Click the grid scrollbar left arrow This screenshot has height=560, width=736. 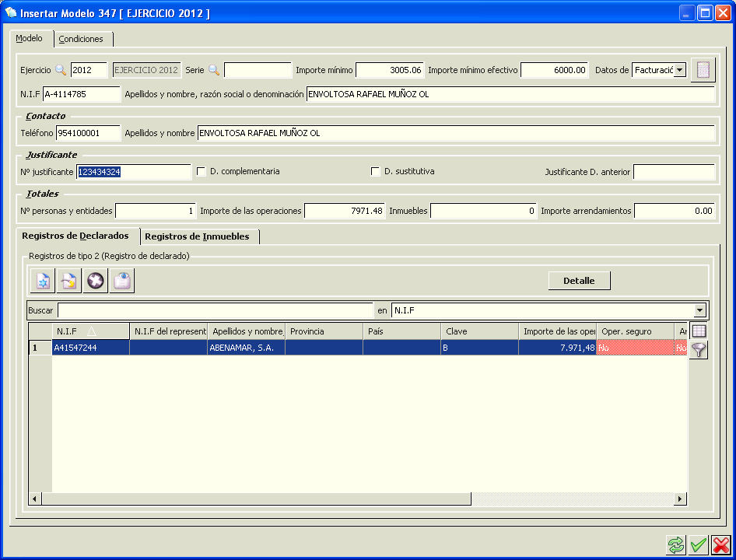(x=35, y=499)
